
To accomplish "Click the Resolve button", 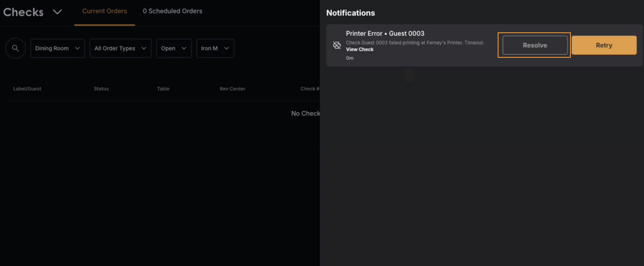I will (x=535, y=45).
